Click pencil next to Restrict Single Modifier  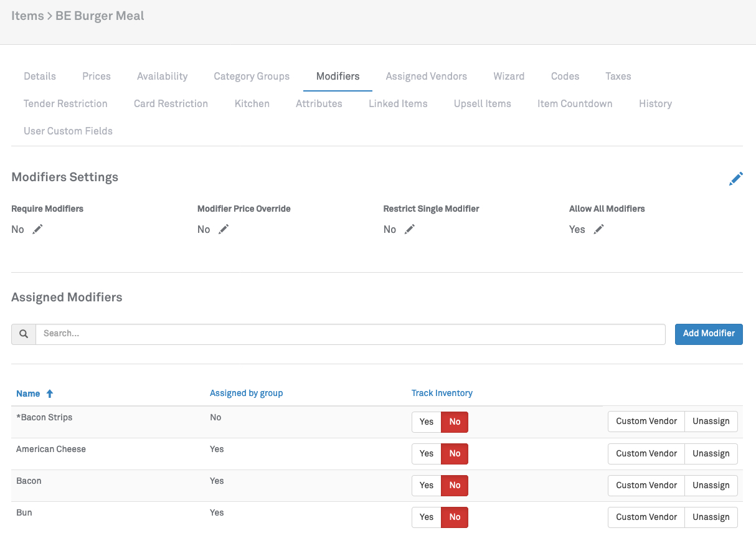tap(409, 229)
